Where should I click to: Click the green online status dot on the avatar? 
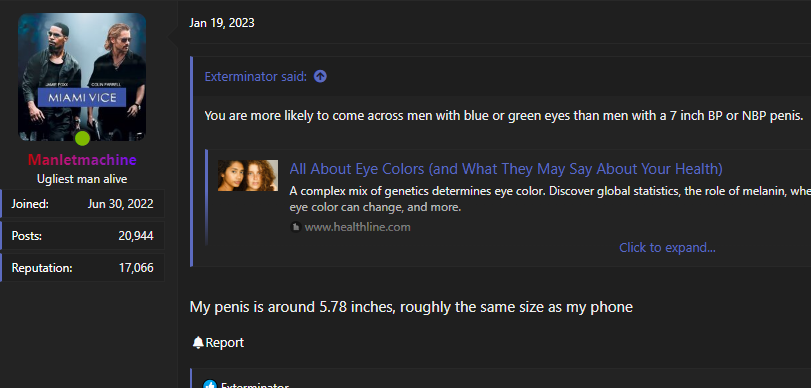pos(82,139)
